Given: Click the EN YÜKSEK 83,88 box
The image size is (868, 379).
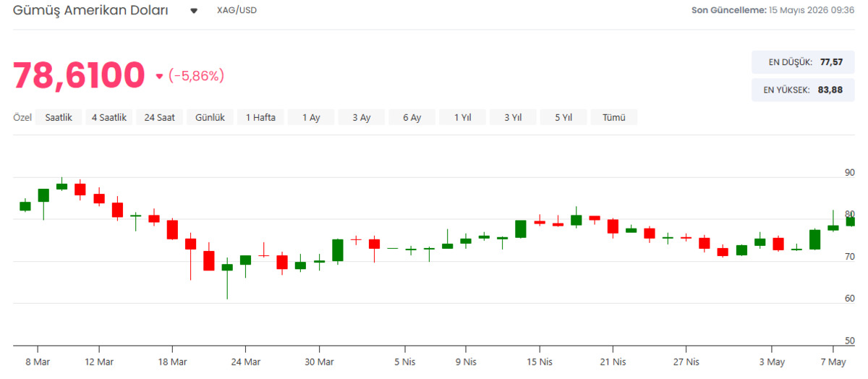Looking at the screenshot, I should pos(803,90).
